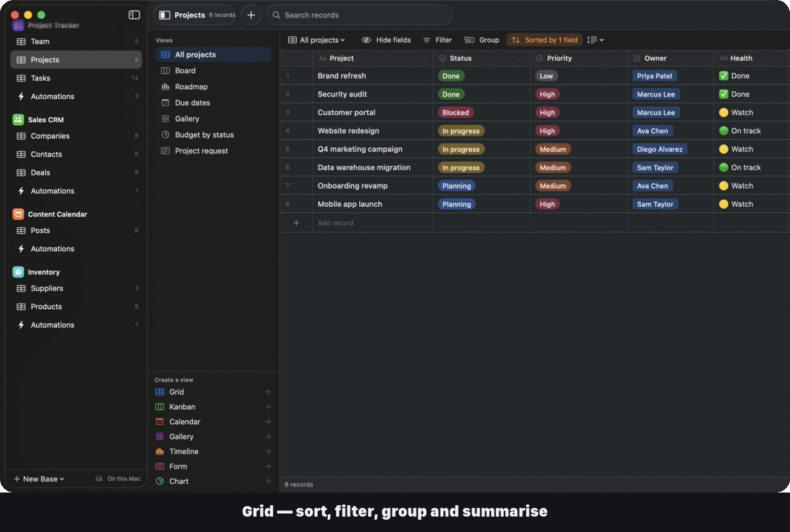The image size is (790, 532).
Task: Click the Group button
Action: point(482,40)
